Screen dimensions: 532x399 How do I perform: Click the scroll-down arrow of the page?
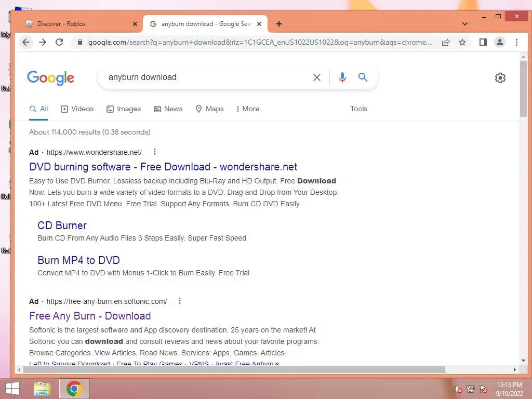(523, 361)
